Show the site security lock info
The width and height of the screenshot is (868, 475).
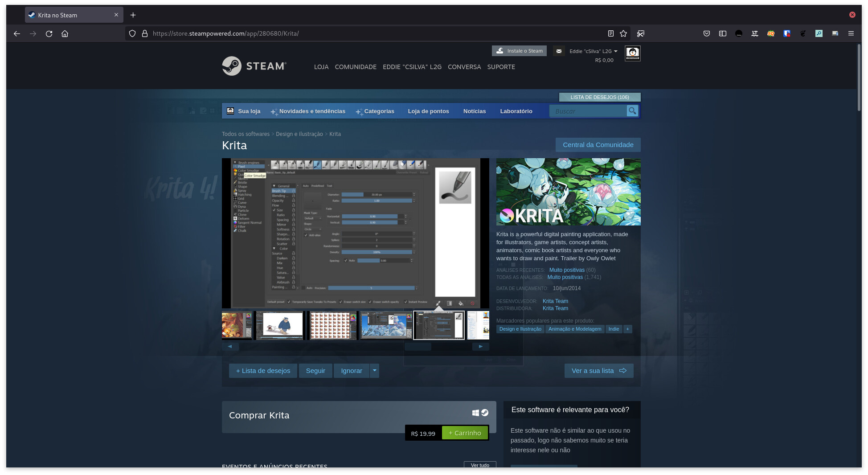[x=145, y=33]
